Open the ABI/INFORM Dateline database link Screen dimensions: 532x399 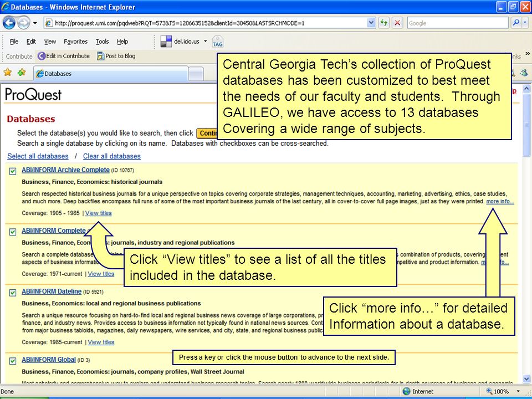point(52,291)
